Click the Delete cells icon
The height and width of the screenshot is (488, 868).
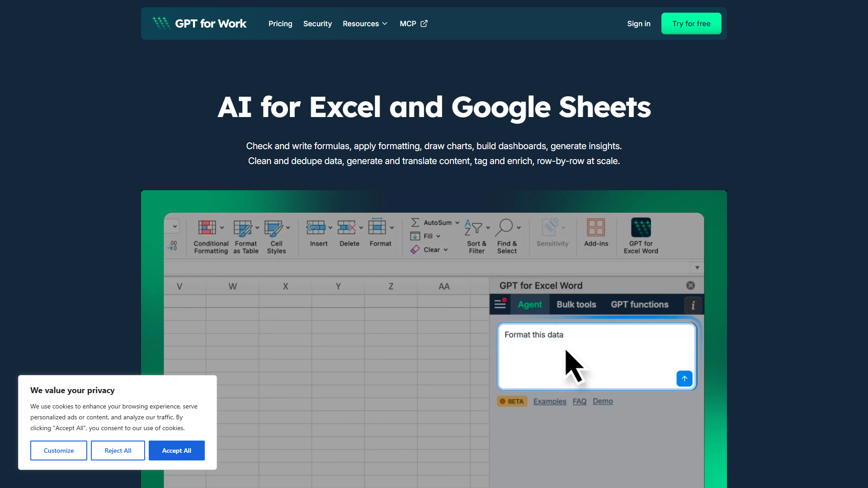pos(347,227)
